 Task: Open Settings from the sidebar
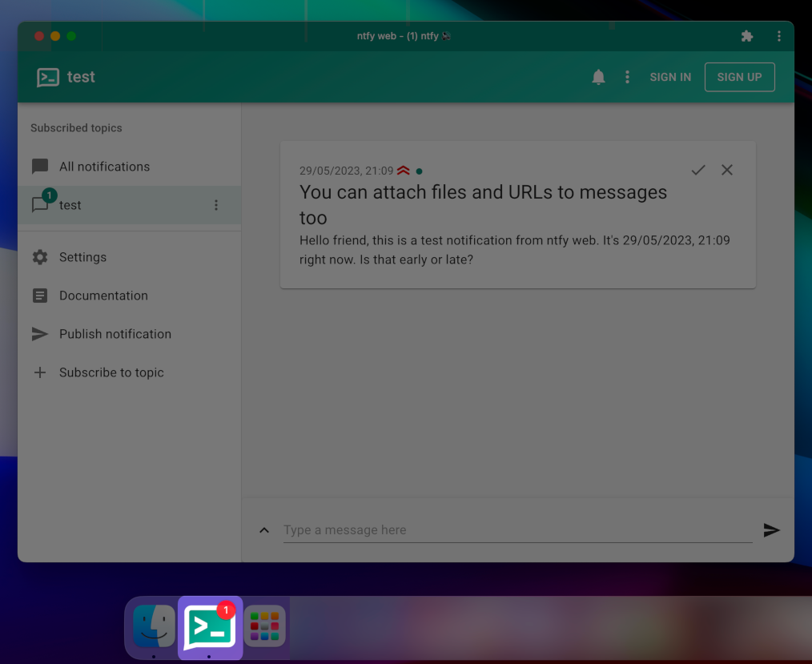(82, 257)
